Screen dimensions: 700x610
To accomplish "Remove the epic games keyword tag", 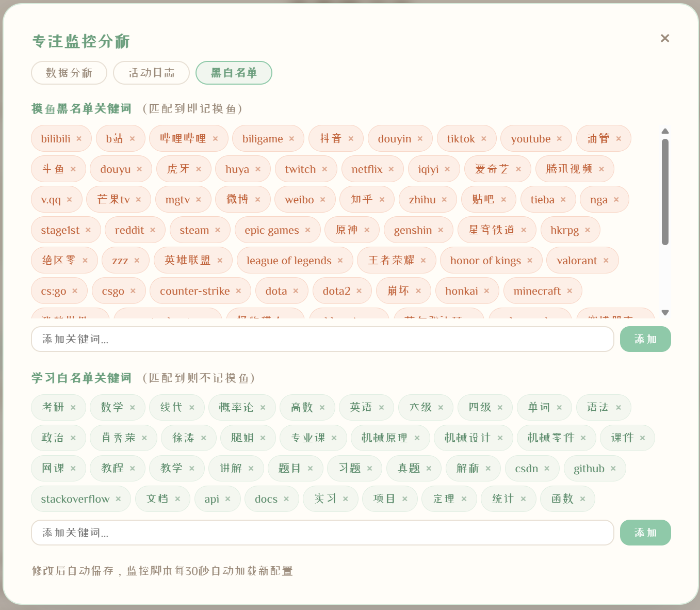I will [x=308, y=230].
